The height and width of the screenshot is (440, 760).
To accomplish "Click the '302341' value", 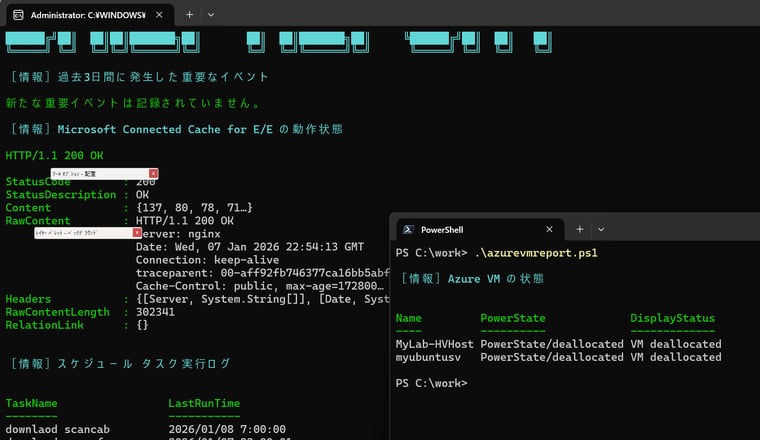I will click(x=155, y=312).
